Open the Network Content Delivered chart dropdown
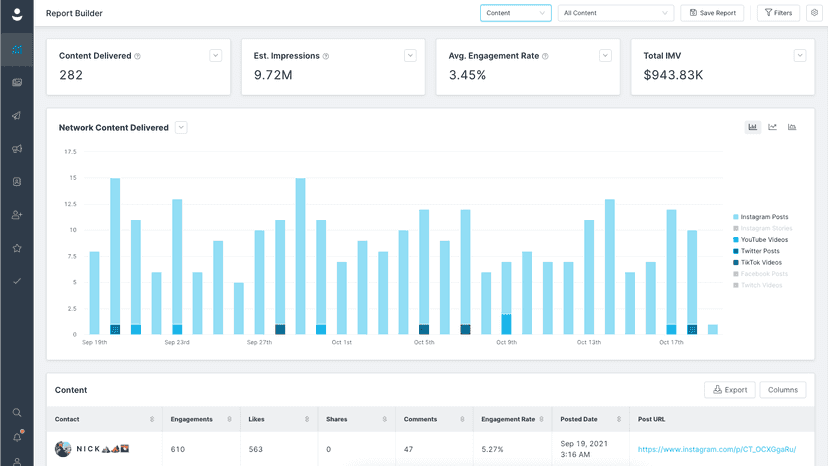Screen dimensions: 828x466 pyautogui.click(x=181, y=127)
